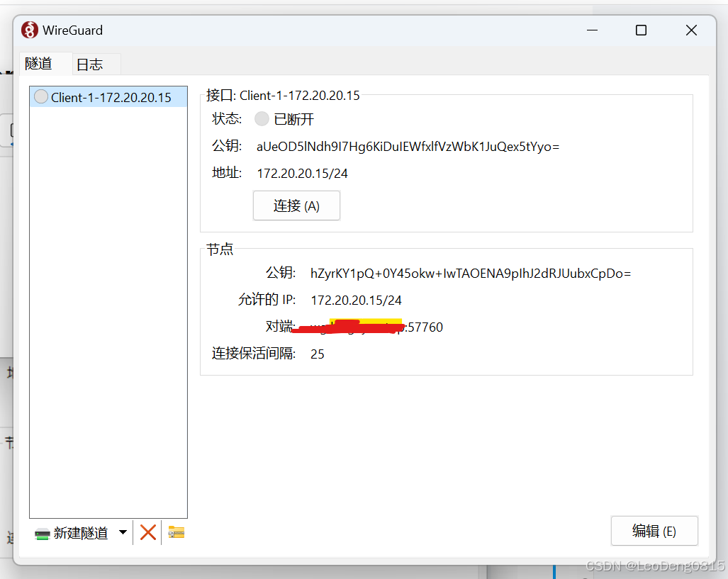The image size is (728, 579).
Task: Click the status indicator beside 已断开
Action: coord(261,119)
